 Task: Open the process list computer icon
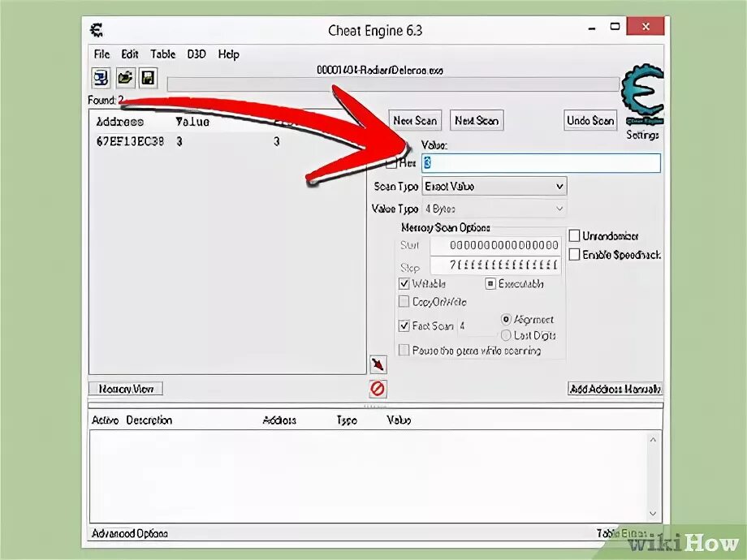coord(101,78)
